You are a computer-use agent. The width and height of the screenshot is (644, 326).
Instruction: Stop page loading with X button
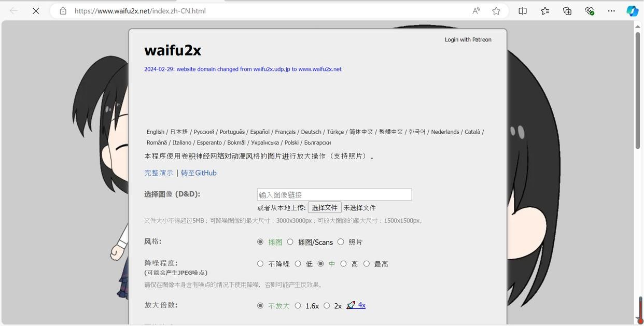[36, 11]
